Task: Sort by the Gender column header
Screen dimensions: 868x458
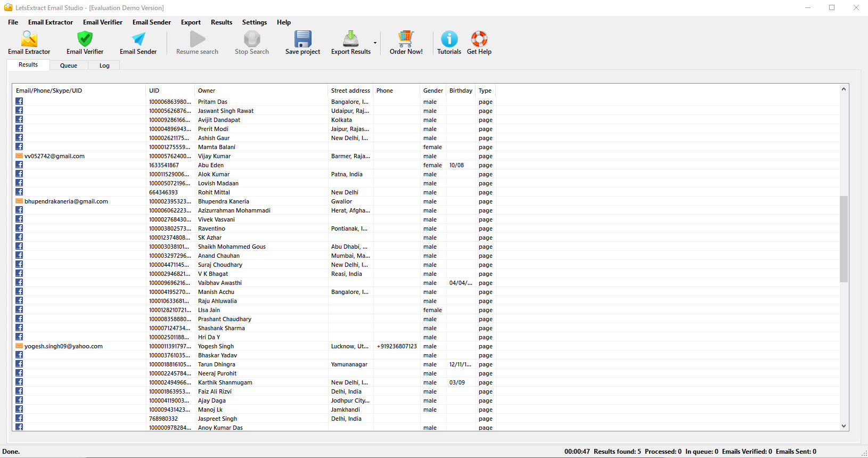Action: tap(433, 91)
